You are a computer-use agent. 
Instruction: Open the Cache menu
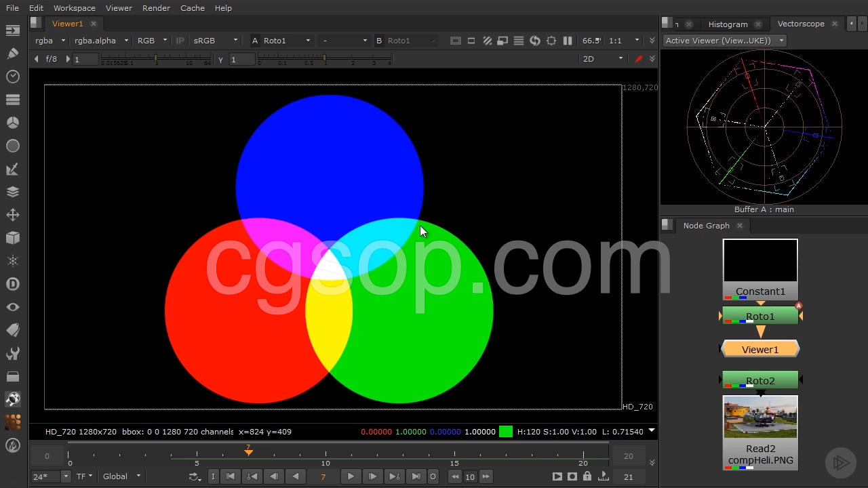[x=193, y=8]
